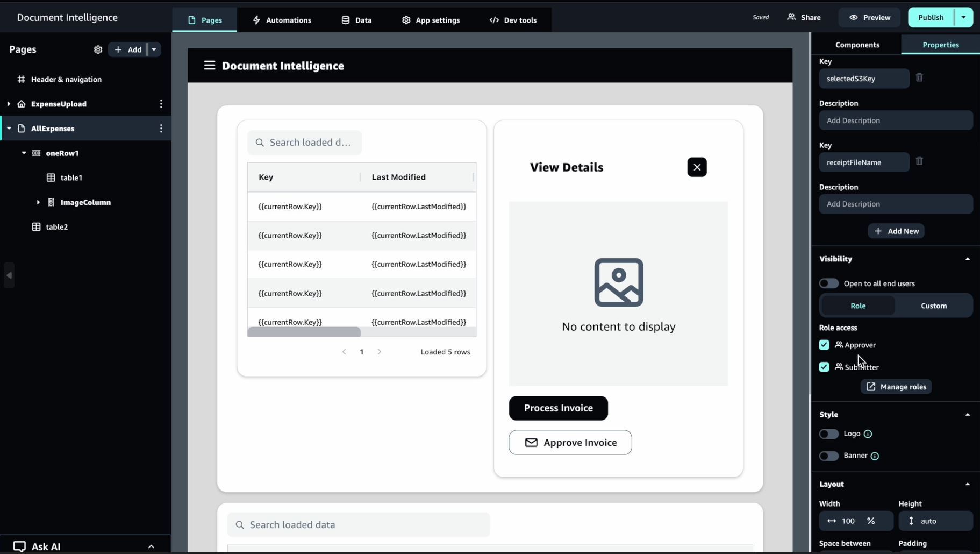
Task: Click the hamburger menu in Document Intelligence header
Action: (209, 65)
